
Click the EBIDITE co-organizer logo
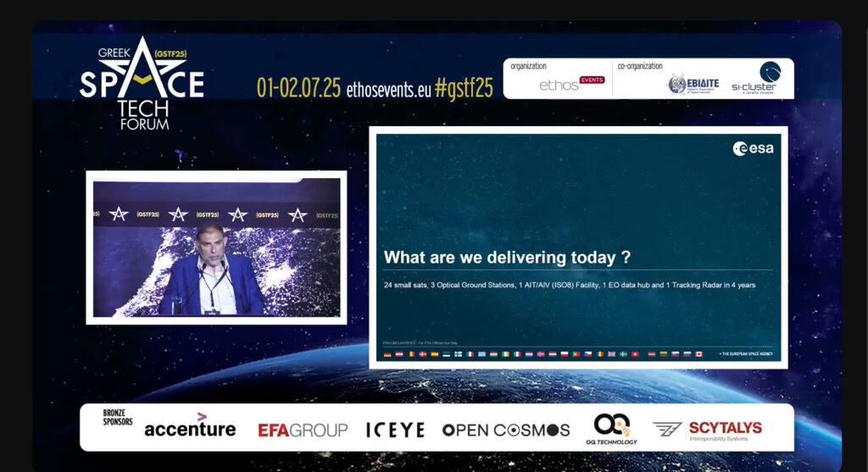(693, 85)
